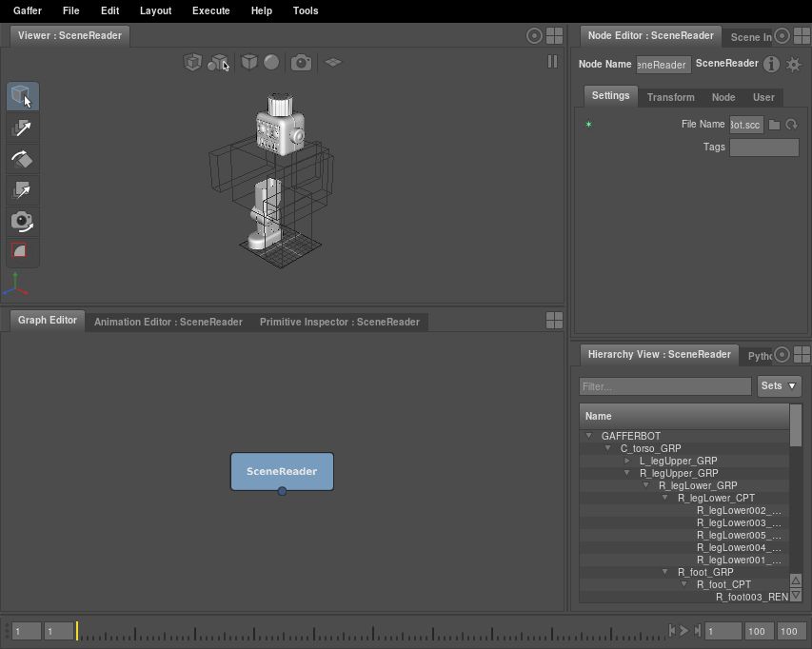Open Graph Editor panel layout grid menu
812x649 pixels.
[554, 321]
